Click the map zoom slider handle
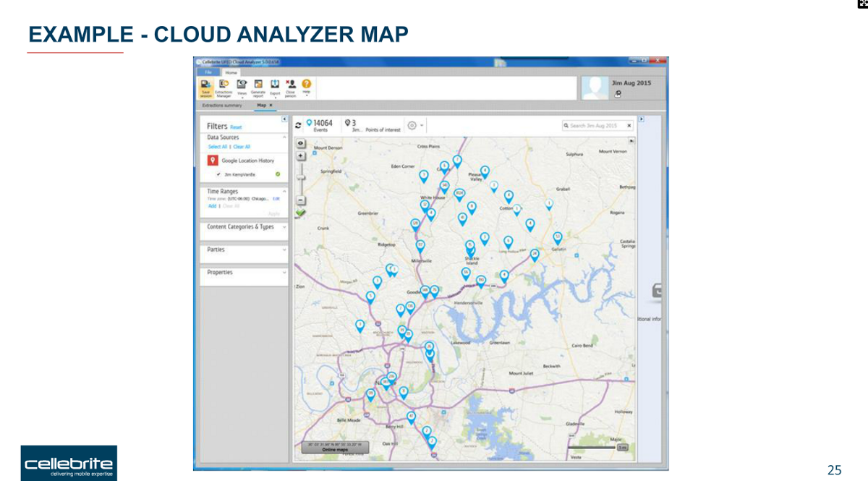Image resolution: width=868 pixels, height=481 pixels. click(x=301, y=177)
